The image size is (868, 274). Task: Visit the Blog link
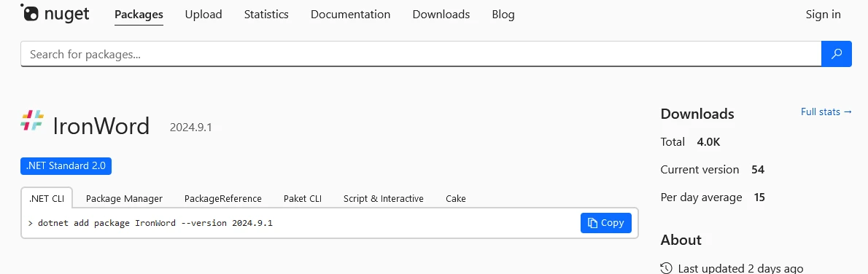(x=503, y=15)
